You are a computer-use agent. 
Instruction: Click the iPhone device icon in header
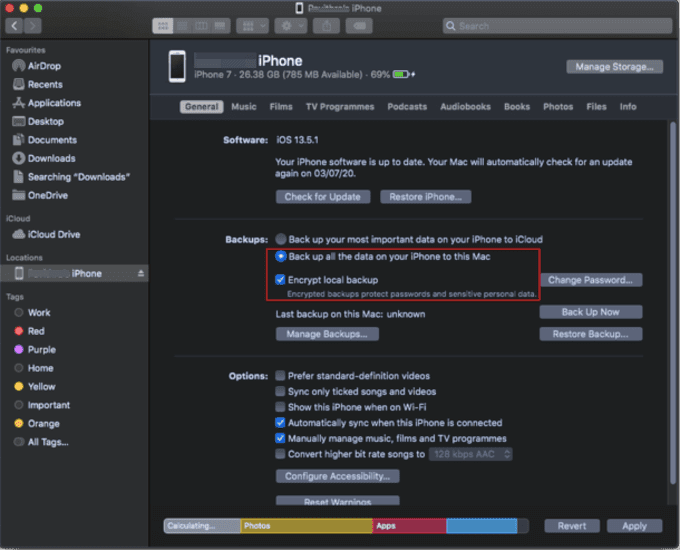pyautogui.click(x=177, y=66)
